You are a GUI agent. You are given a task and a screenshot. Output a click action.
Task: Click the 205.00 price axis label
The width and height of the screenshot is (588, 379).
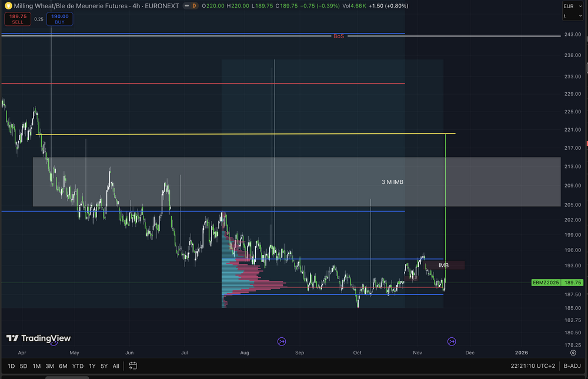pos(573,204)
